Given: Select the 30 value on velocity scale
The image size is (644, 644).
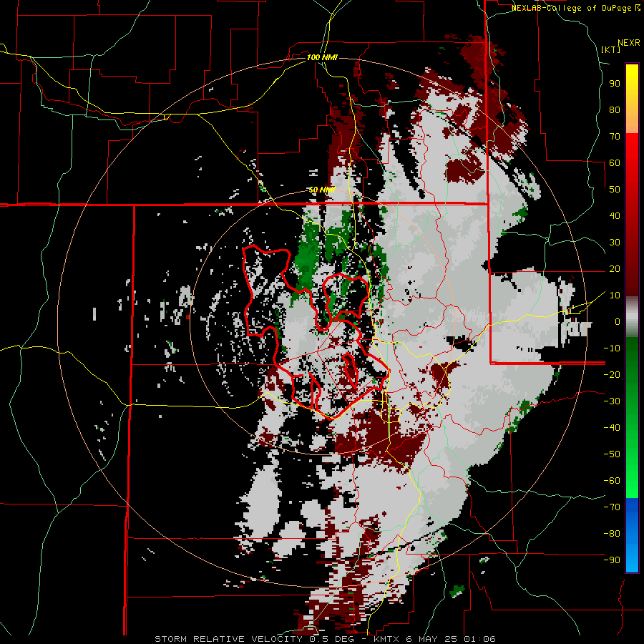Looking at the screenshot, I should [615, 243].
